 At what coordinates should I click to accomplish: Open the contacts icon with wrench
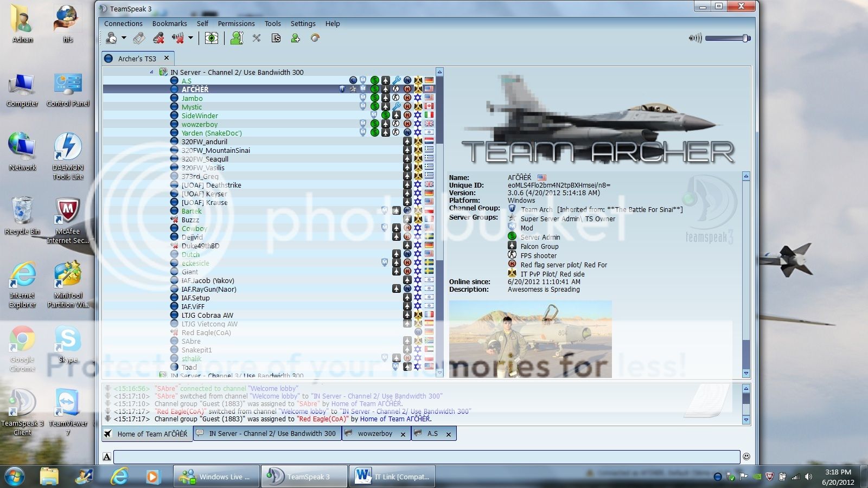(x=237, y=38)
